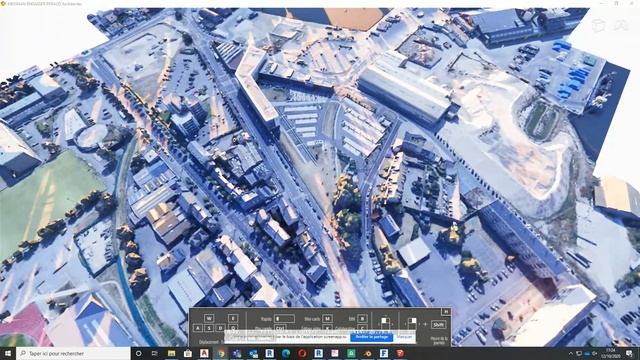This screenshot has width=640, height=360.
Task: Open Microsoft Store from the taskbar
Action: tap(188, 353)
